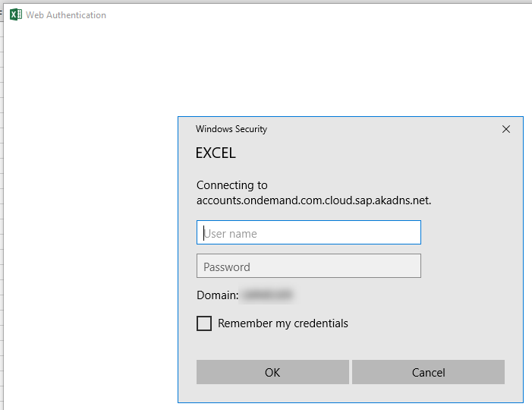Click the Domain label

click(x=218, y=295)
